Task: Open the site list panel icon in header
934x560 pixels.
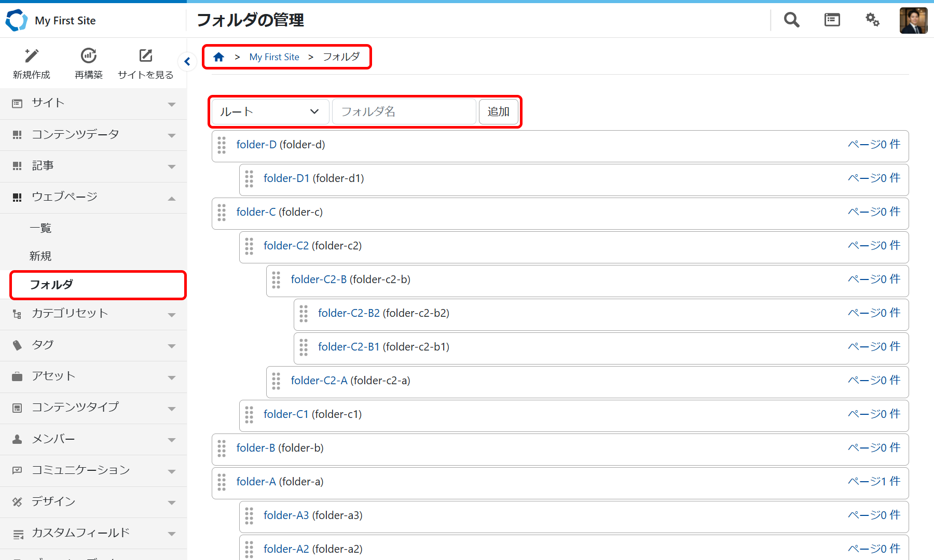Action: pyautogui.click(x=832, y=20)
